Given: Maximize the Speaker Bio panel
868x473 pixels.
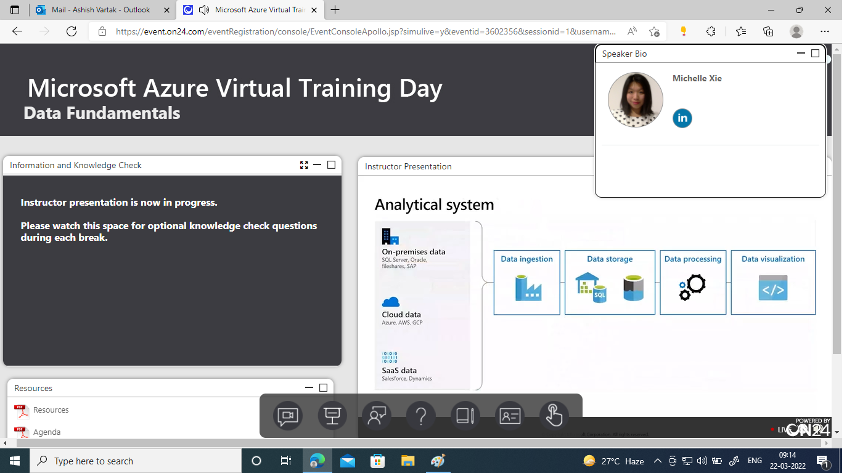Looking at the screenshot, I should click(x=815, y=54).
